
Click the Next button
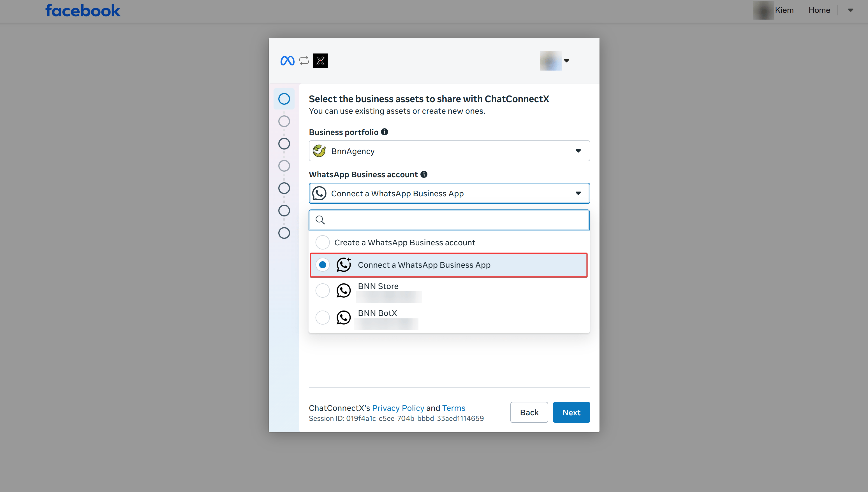[x=571, y=412]
